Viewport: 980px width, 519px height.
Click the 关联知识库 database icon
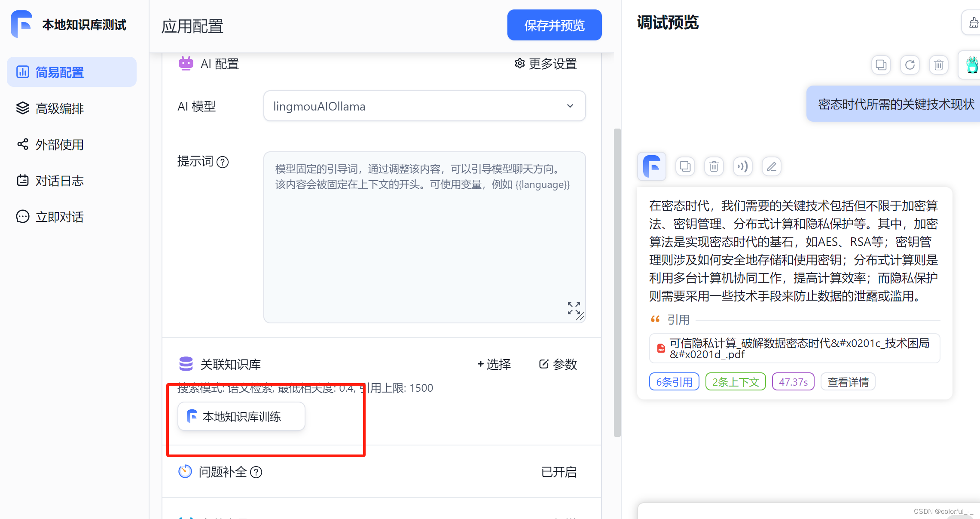[x=186, y=364]
